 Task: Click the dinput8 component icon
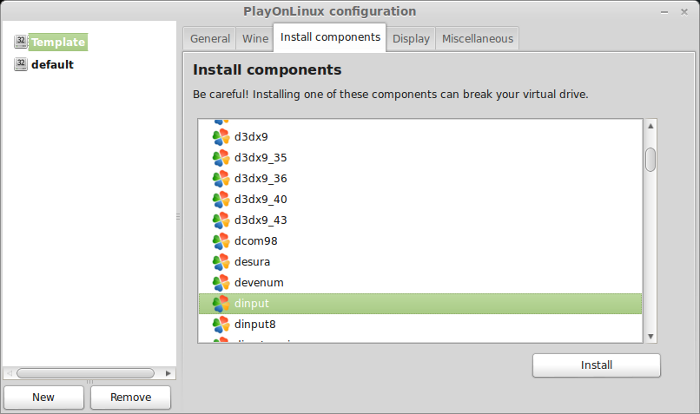221,324
